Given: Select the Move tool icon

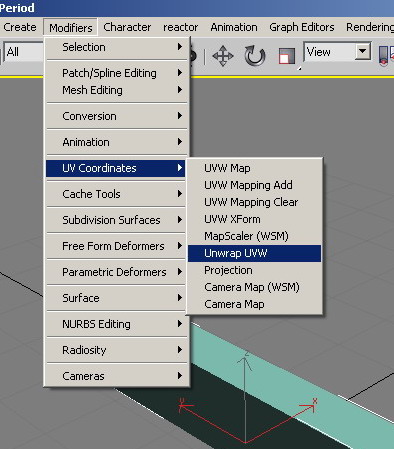Looking at the screenshot, I should coord(223,56).
